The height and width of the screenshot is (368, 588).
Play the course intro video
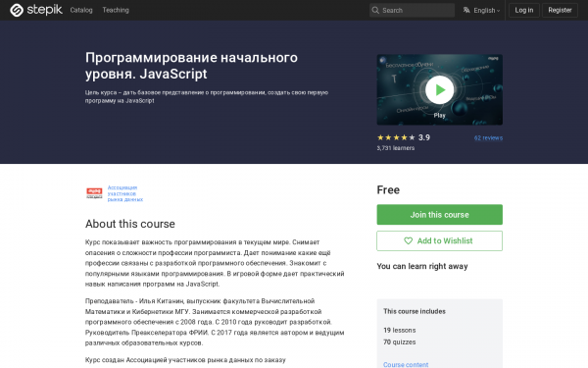(x=439, y=89)
